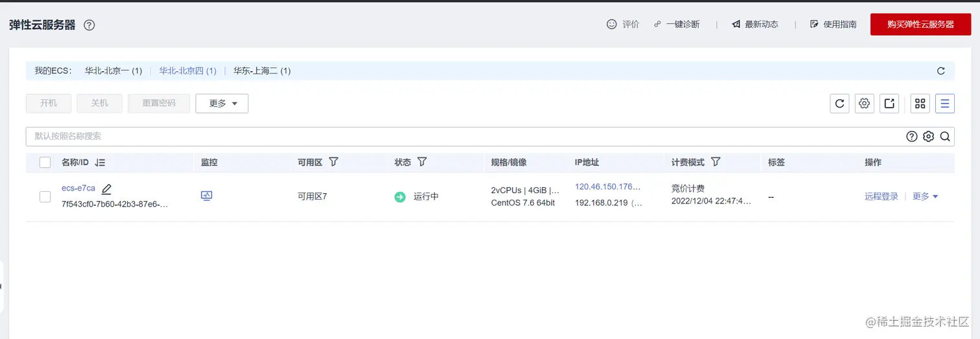Switch to list view

click(945, 103)
